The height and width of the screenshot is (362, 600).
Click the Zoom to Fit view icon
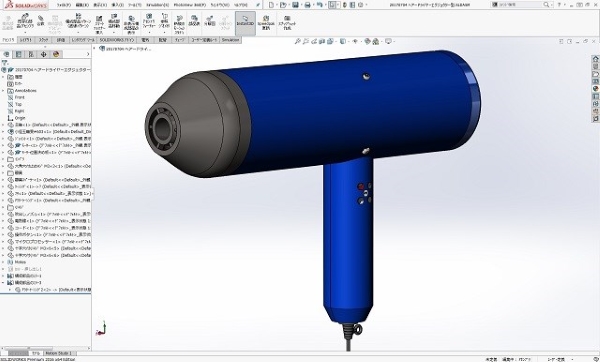click(297, 41)
